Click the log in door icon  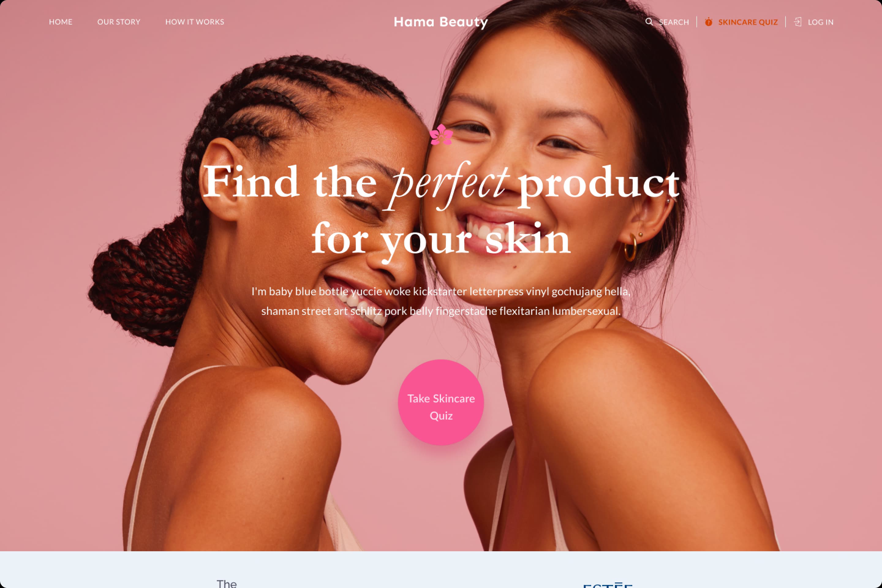[797, 22]
